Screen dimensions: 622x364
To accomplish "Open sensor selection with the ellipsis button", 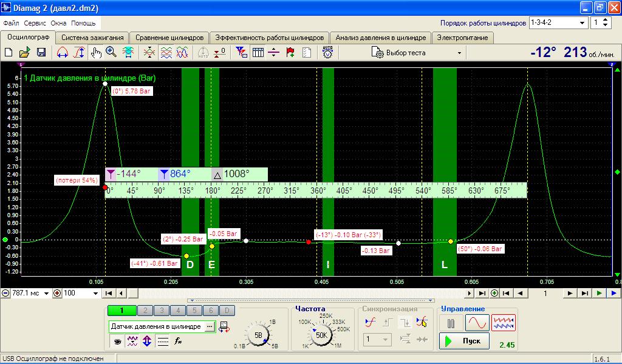I will [x=210, y=327].
